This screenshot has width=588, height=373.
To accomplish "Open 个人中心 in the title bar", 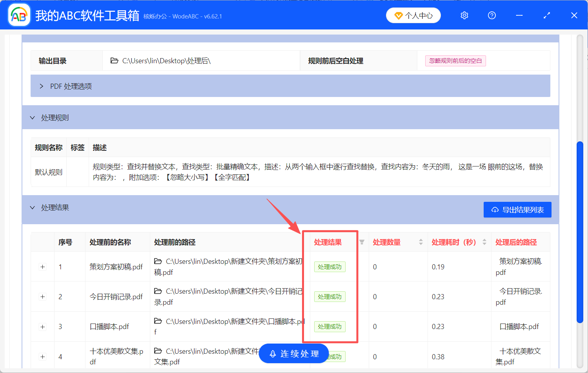I will [x=413, y=15].
